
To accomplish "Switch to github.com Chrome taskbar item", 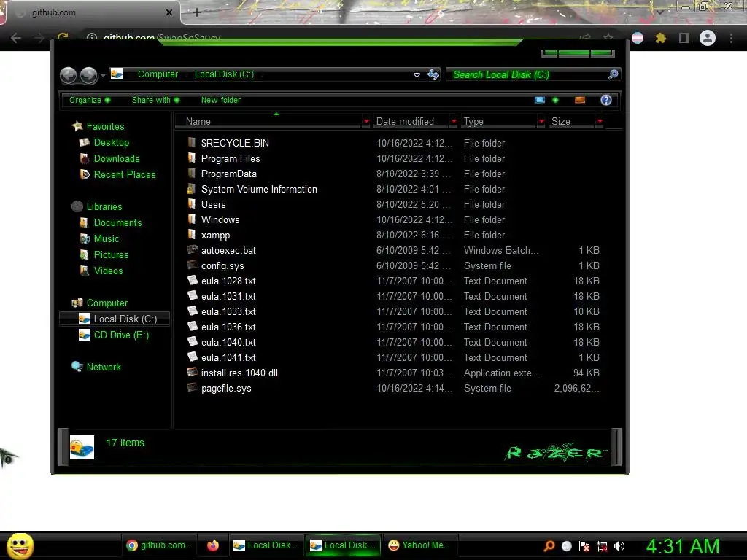I will click(x=158, y=545).
